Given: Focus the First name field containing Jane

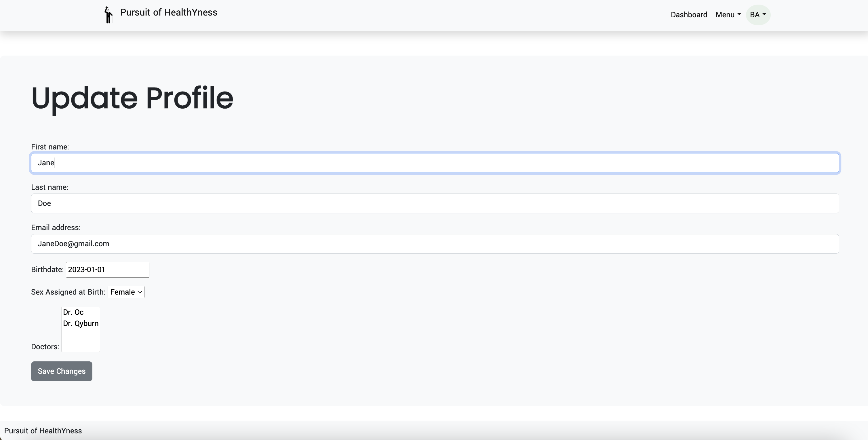Looking at the screenshot, I should (435, 163).
